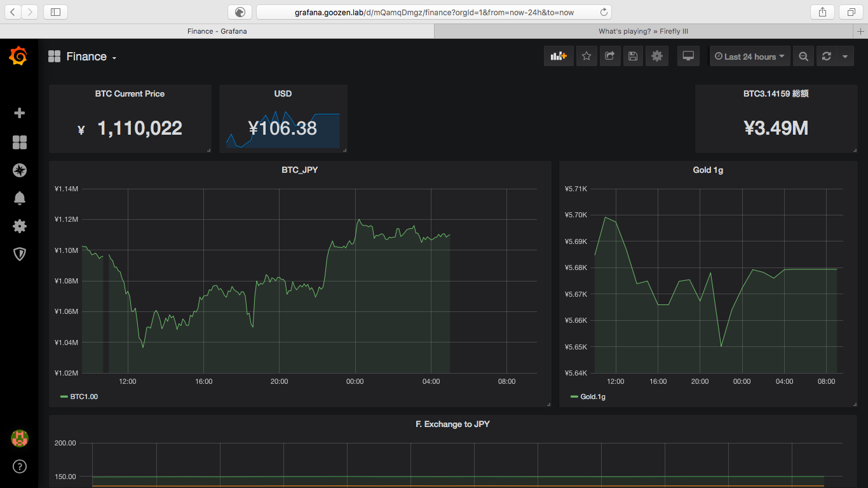Click the ¥3.49M total value
This screenshot has width=868, height=488.
[776, 128]
